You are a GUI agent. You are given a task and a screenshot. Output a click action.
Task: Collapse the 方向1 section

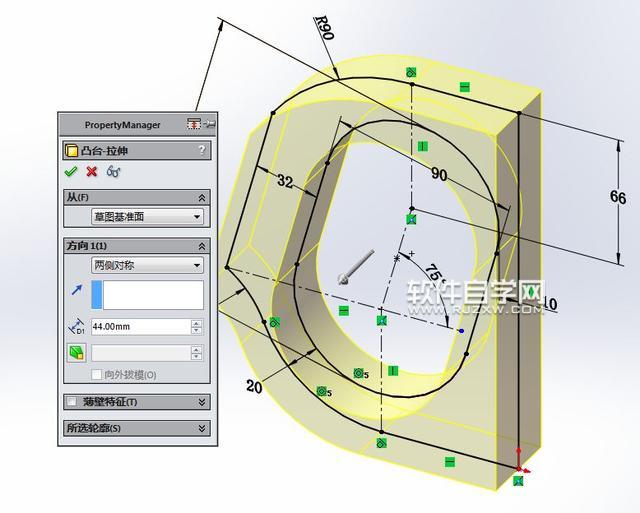coord(203,246)
